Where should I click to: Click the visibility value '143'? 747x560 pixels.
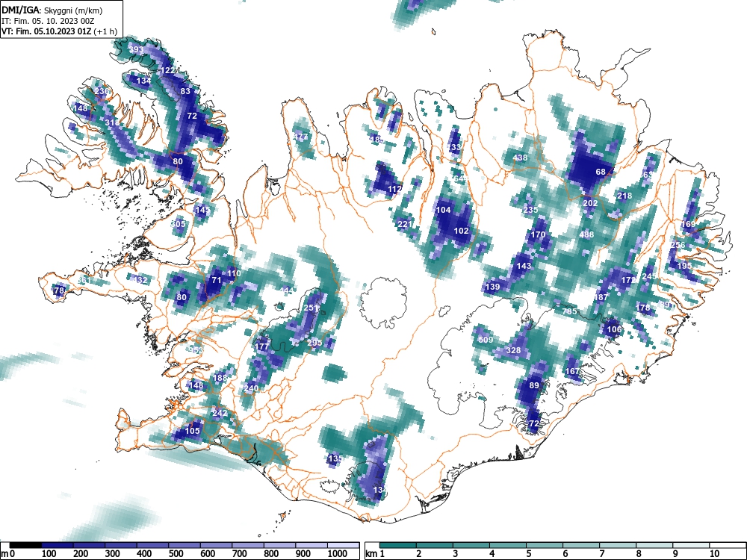[524, 267]
